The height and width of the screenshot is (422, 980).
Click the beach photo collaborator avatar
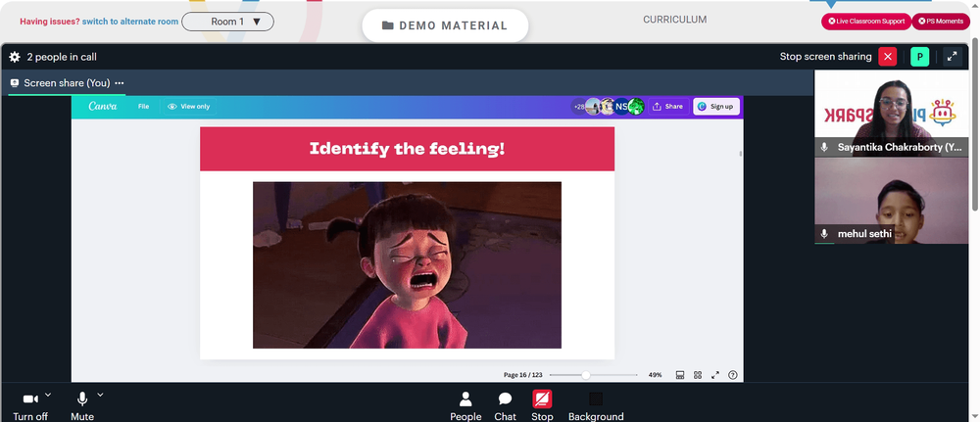(x=593, y=107)
